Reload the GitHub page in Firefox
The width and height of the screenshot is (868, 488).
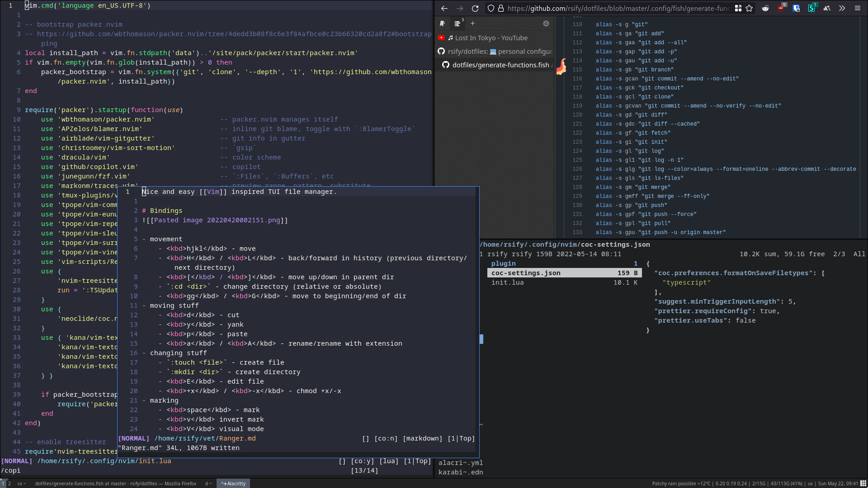tap(475, 8)
